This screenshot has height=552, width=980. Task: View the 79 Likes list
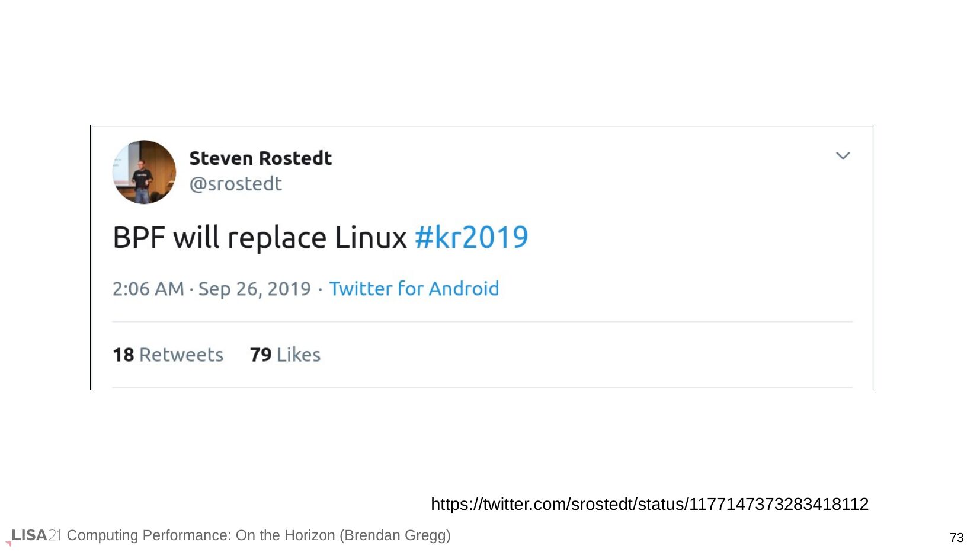click(285, 355)
